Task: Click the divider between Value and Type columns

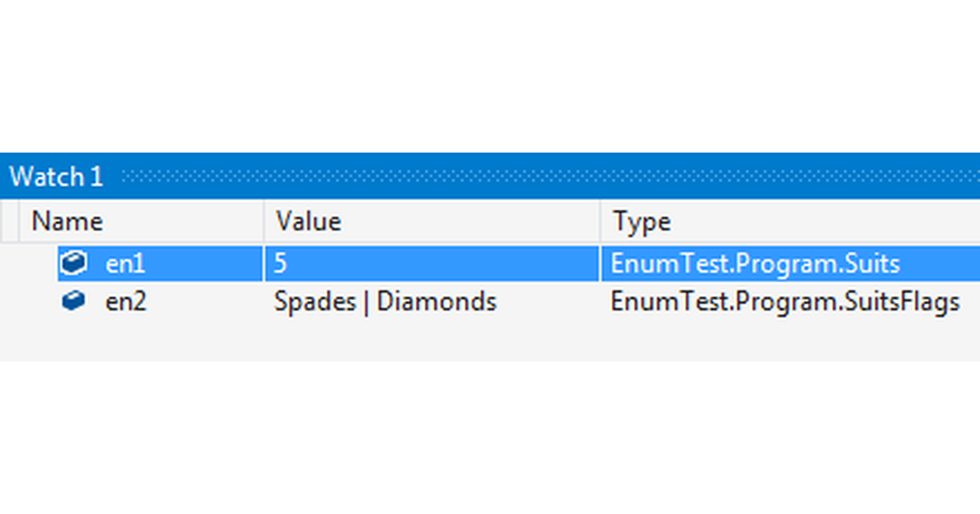Action: [599, 221]
